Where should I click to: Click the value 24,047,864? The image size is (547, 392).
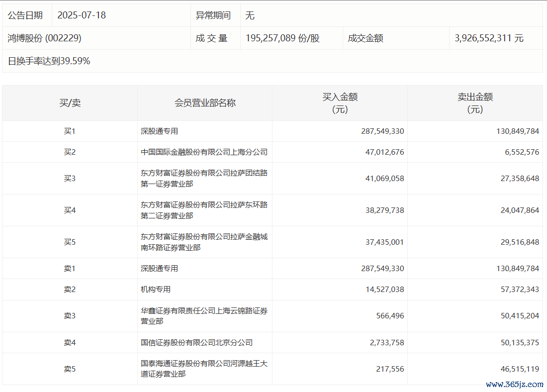(520, 210)
